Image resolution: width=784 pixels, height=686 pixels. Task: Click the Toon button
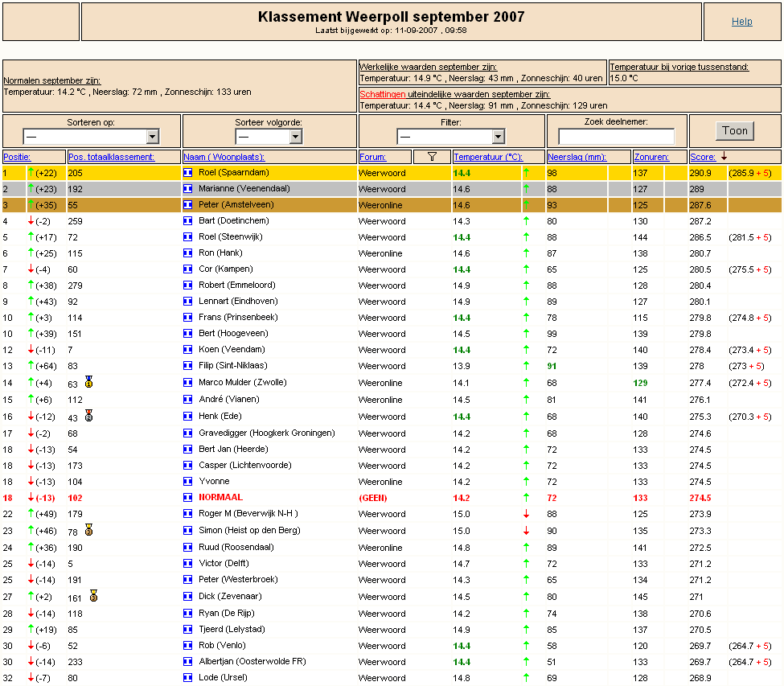tap(734, 131)
